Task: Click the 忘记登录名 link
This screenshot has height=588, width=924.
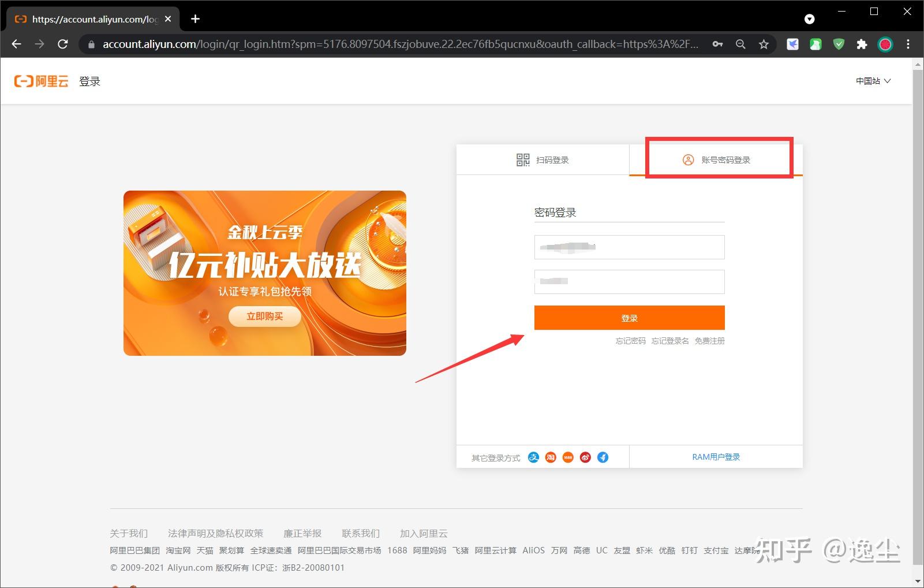Action: (x=670, y=341)
